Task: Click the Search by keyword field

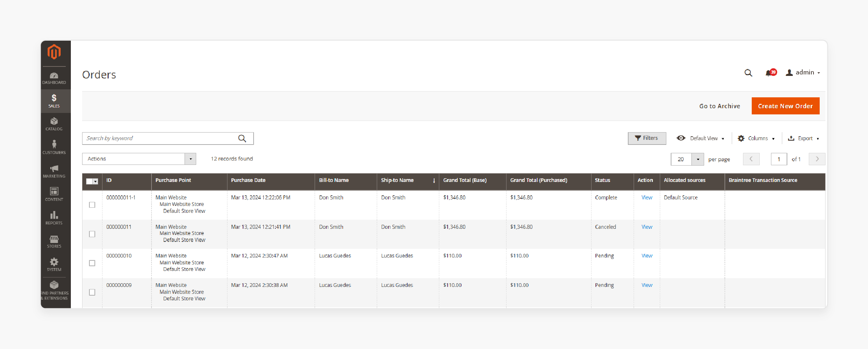Action: (160, 138)
